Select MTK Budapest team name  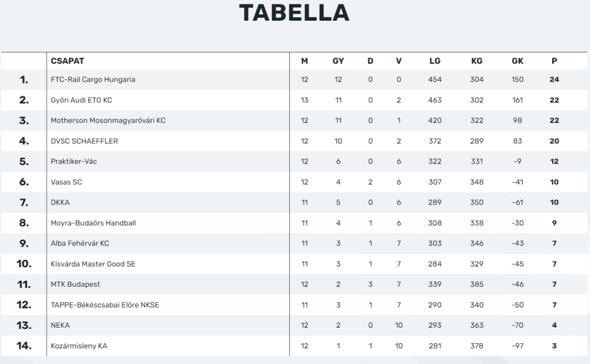(75, 285)
